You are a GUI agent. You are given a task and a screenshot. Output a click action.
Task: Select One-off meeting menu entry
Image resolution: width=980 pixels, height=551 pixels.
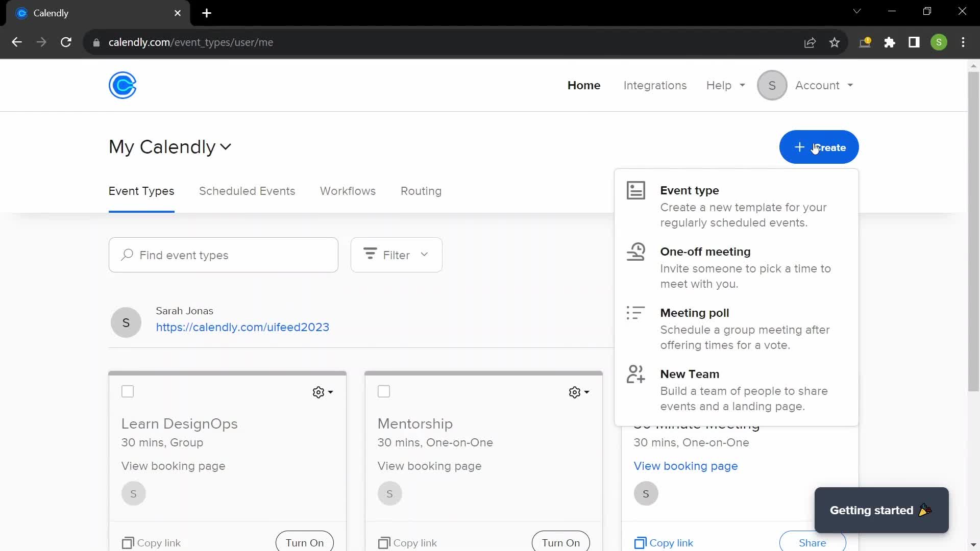pos(737,267)
